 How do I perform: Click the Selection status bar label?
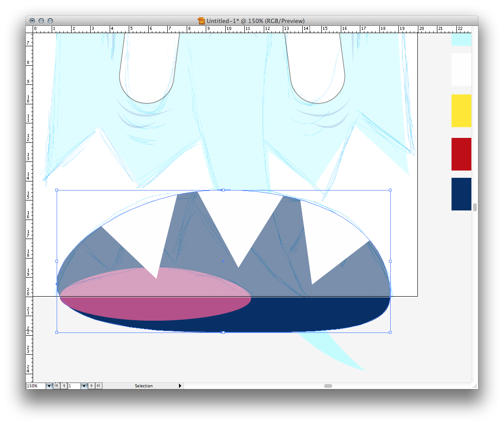[x=144, y=386]
